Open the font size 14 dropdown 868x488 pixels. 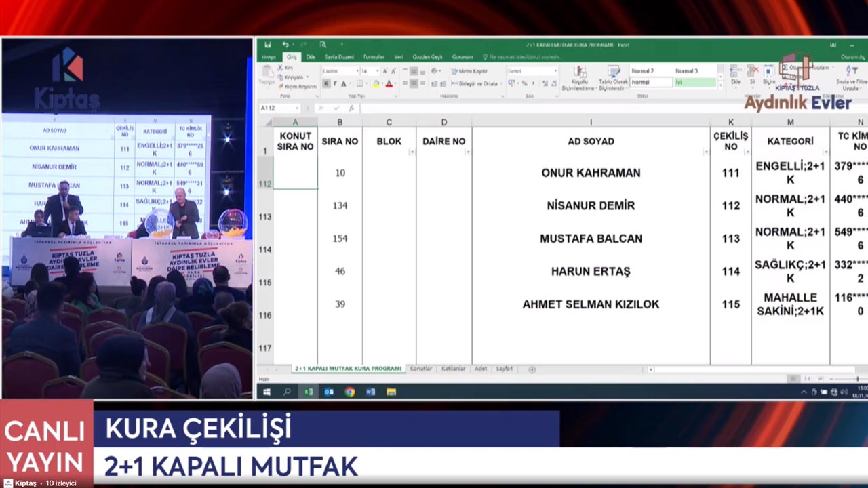click(377, 70)
